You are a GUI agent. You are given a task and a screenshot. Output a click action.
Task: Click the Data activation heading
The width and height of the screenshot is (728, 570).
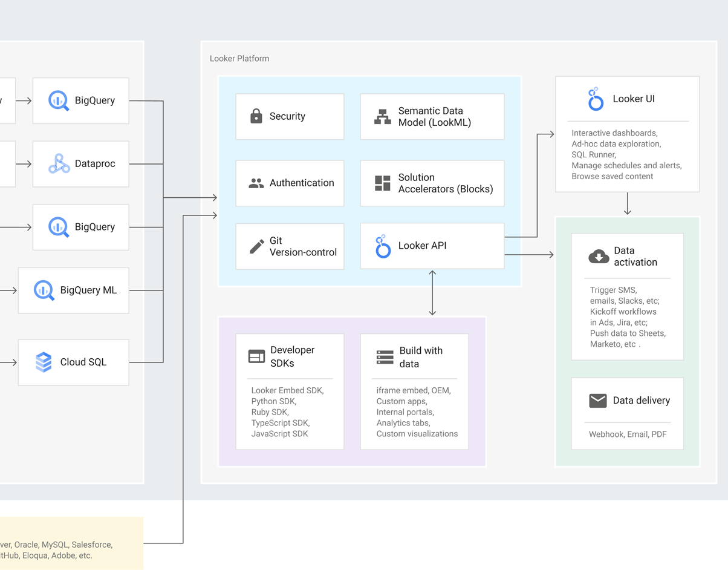click(x=635, y=257)
